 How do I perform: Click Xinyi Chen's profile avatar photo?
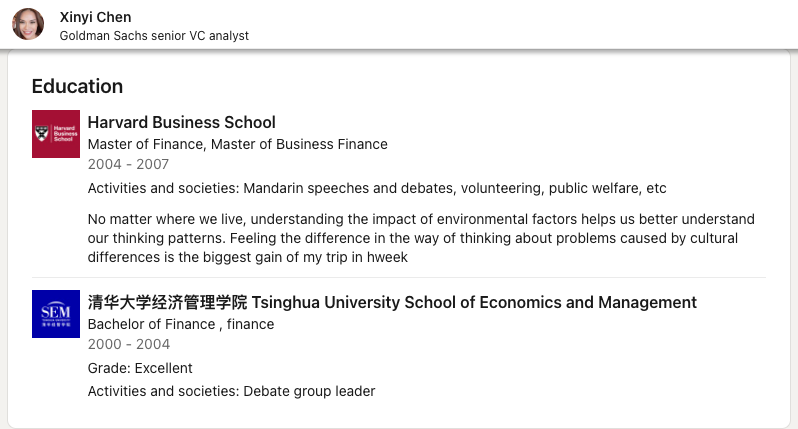pos(28,24)
